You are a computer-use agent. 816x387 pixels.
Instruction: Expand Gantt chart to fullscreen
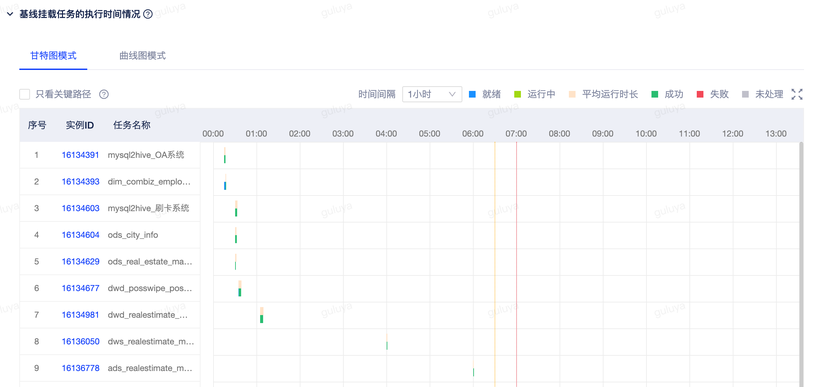tap(797, 94)
